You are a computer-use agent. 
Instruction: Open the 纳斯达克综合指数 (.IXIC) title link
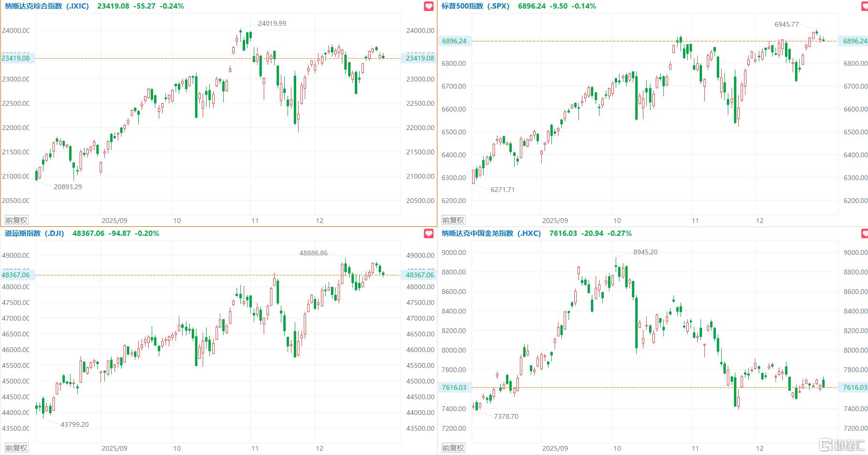tap(47, 6)
